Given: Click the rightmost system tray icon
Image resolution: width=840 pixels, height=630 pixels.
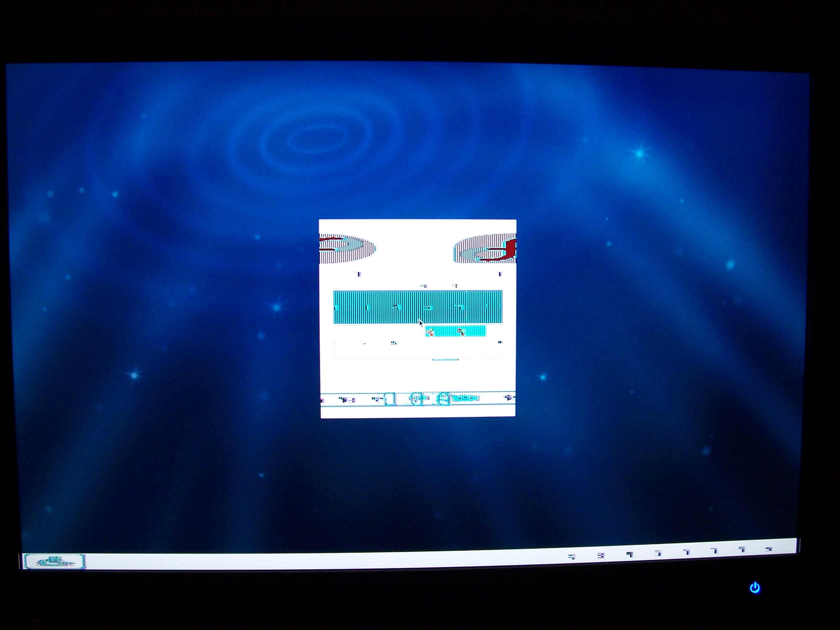Looking at the screenshot, I should (769, 549).
